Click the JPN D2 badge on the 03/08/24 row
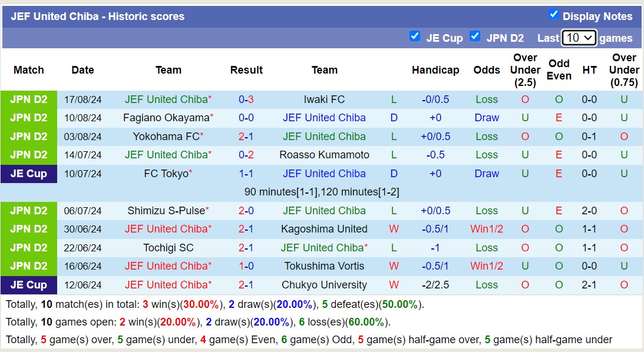Viewport: 644px width, 352px height. point(28,137)
